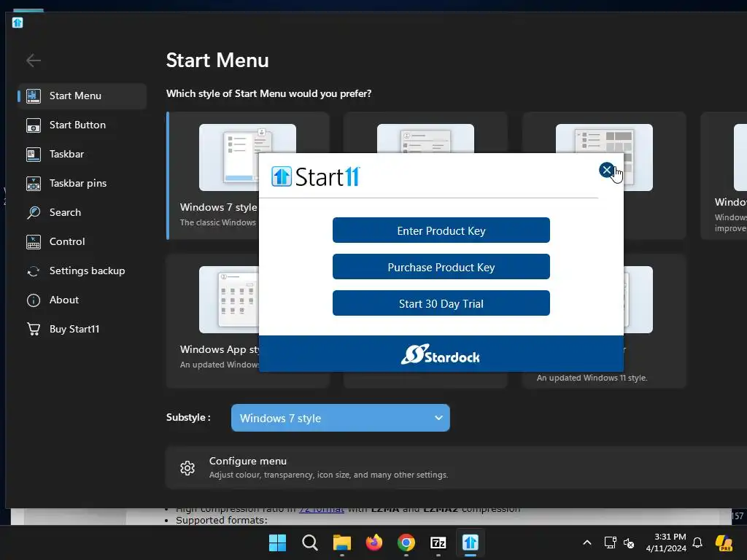Launch Google Chrome from the taskbar
The height and width of the screenshot is (560, 747).
tap(406, 542)
